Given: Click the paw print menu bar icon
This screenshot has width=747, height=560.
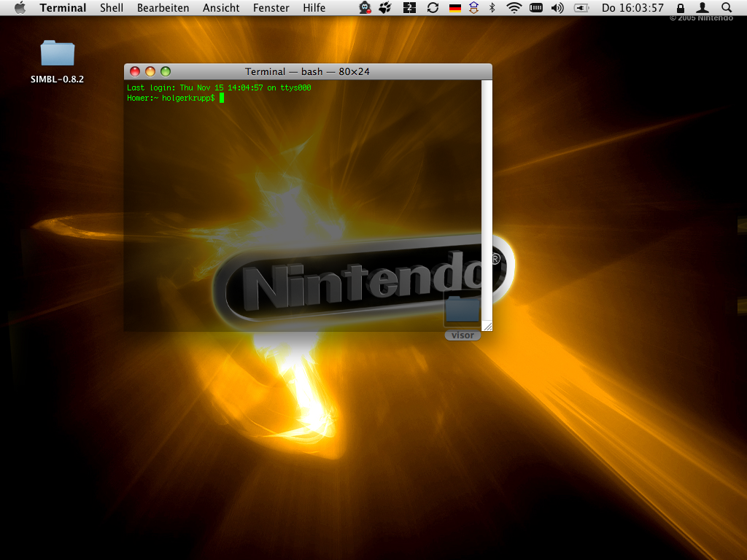Looking at the screenshot, I should [x=385, y=7].
